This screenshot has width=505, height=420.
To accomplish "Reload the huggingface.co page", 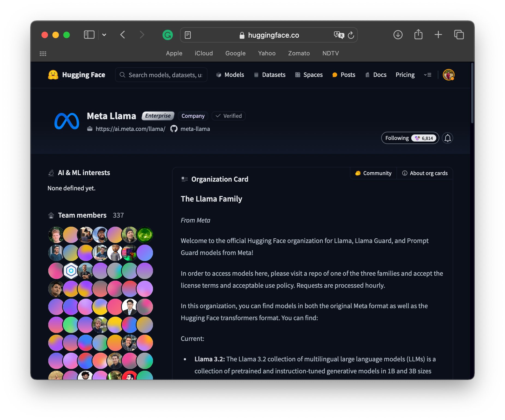I will [351, 35].
